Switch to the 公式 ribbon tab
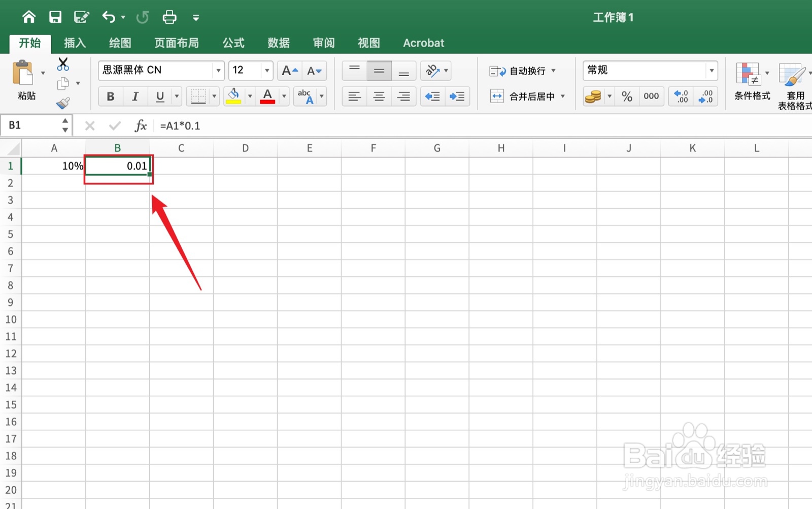This screenshot has width=812, height=509. point(233,43)
